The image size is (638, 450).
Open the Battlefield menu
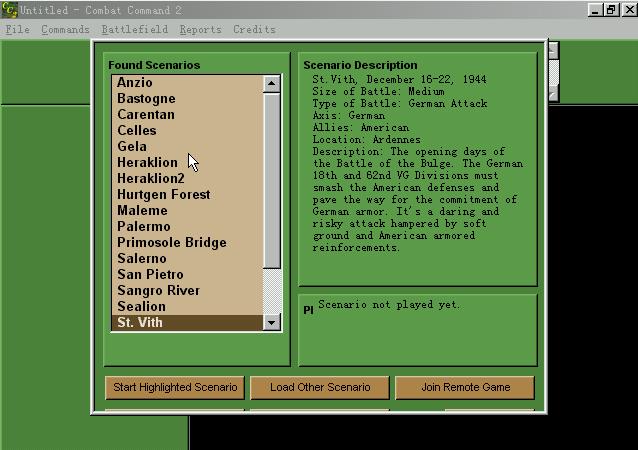(135, 30)
